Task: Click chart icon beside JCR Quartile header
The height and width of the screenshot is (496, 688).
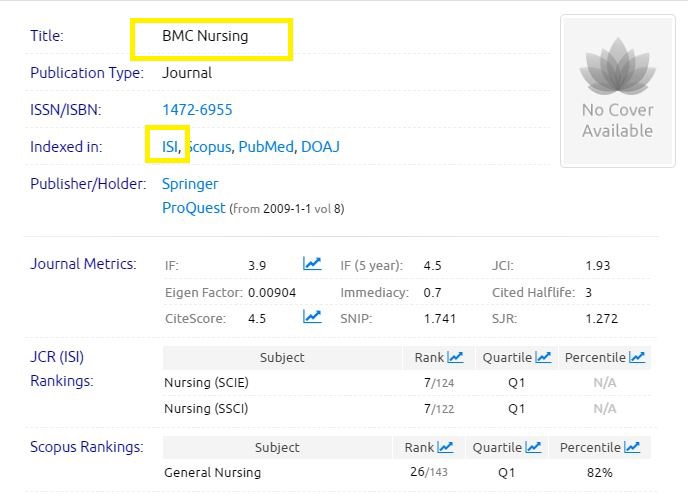Action: (543, 357)
